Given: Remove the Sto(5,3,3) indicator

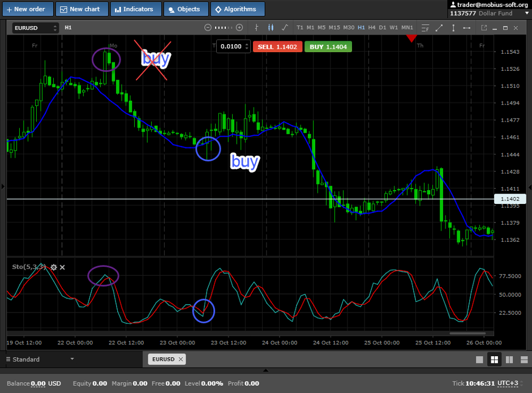Looking at the screenshot, I should pyautogui.click(x=62, y=267).
